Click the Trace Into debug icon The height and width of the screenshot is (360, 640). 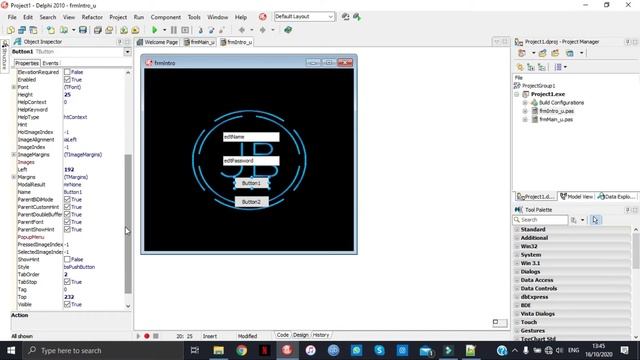tap(200, 30)
